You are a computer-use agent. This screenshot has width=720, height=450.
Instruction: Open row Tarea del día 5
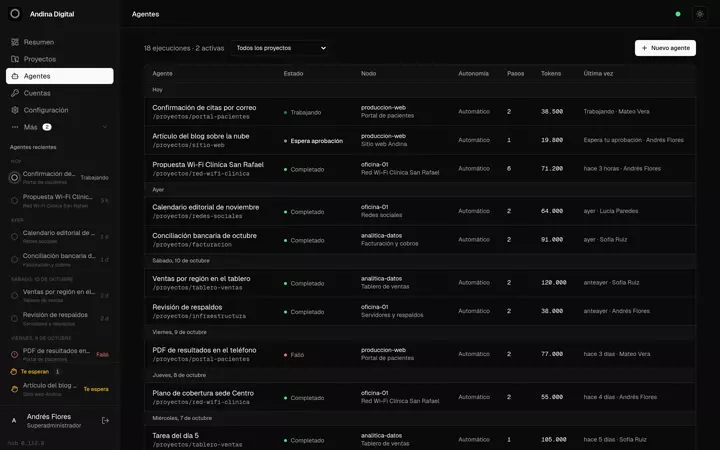click(x=420, y=439)
